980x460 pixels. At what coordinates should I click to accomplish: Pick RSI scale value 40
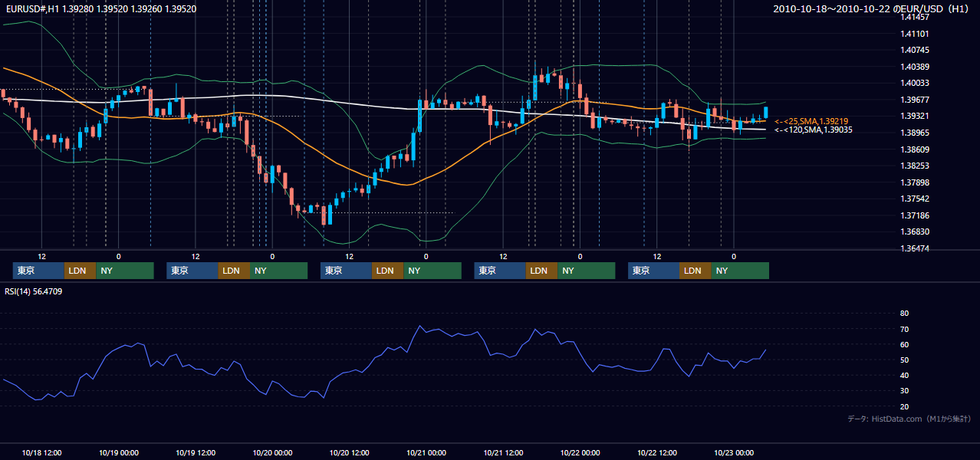[x=904, y=375]
